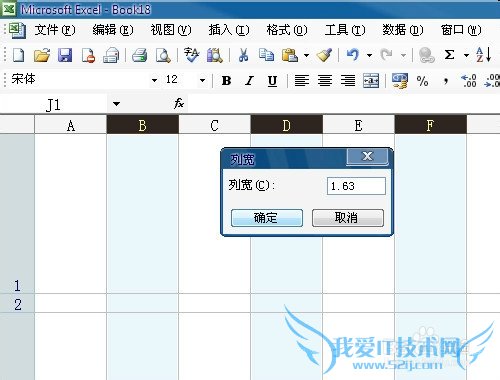Apply Comma Style format
Screen dimensions: 500x380
[446, 81]
